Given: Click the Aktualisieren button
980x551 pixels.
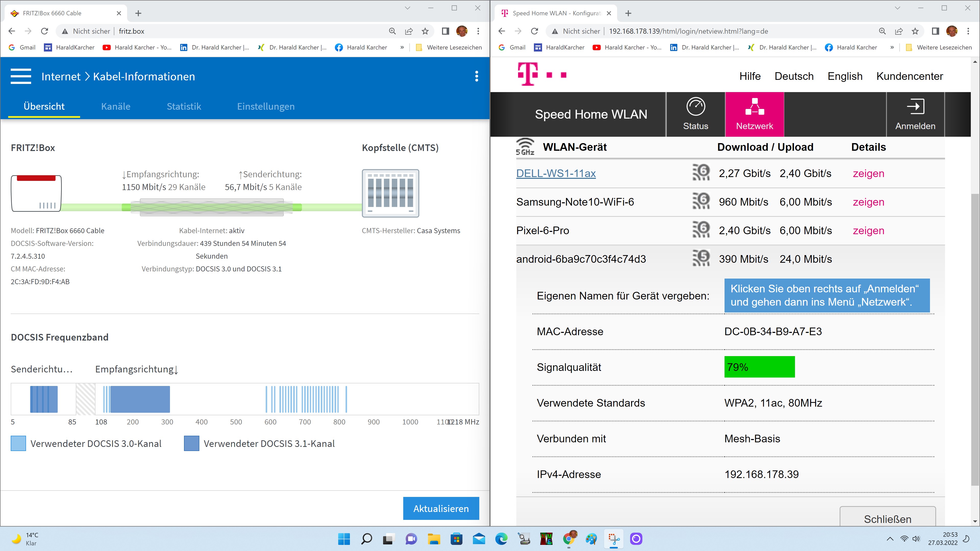Looking at the screenshot, I should [441, 508].
